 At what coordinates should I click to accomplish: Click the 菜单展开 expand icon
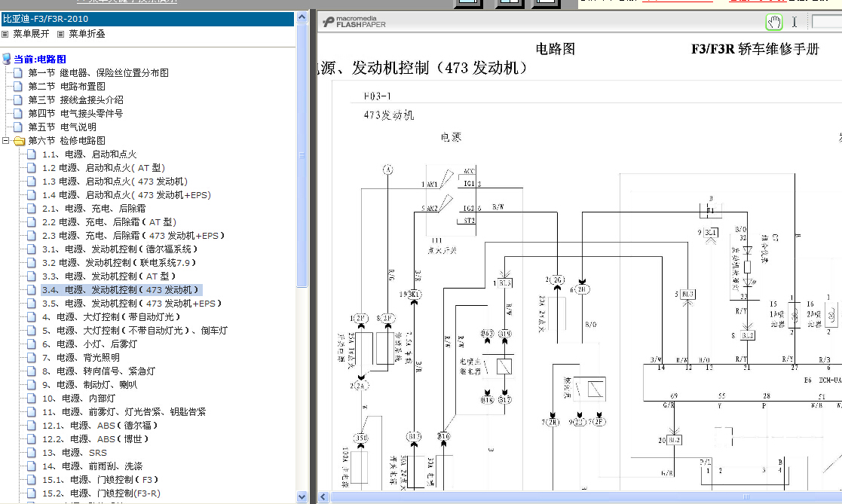click(5, 35)
